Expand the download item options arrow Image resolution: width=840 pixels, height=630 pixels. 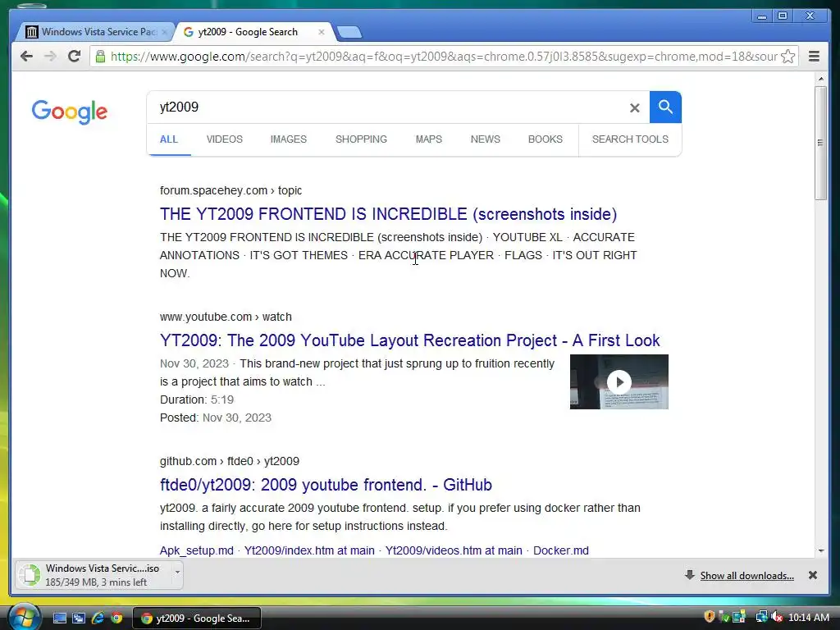coord(177,572)
